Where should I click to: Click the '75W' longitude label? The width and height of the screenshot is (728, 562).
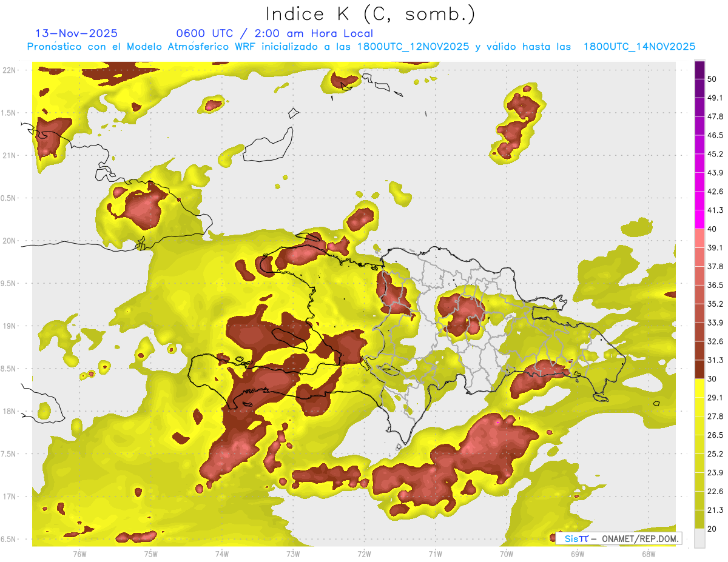click(x=151, y=554)
